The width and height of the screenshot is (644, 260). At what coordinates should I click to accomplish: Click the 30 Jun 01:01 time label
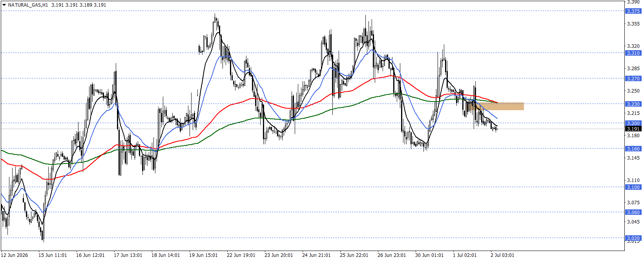click(x=429, y=255)
